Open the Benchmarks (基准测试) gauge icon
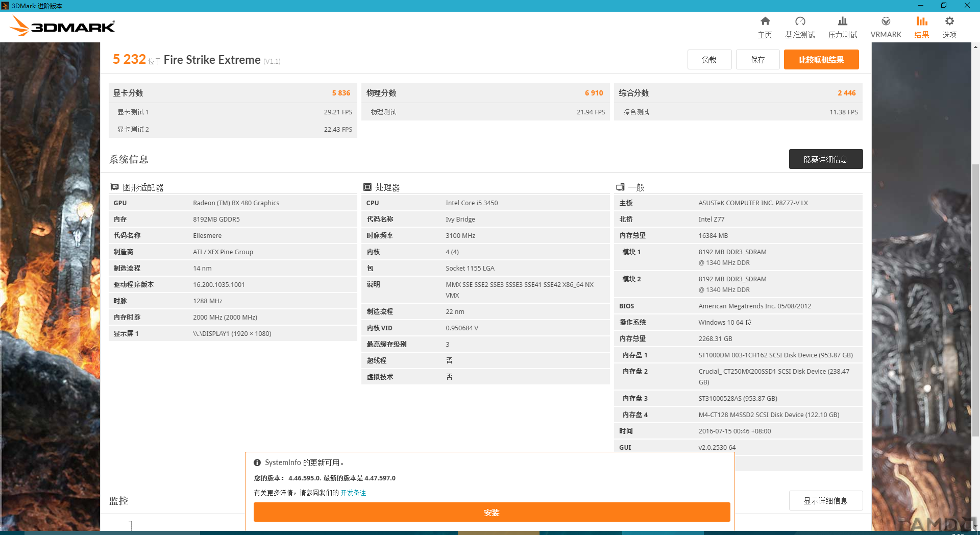 (x=800, y=21)
